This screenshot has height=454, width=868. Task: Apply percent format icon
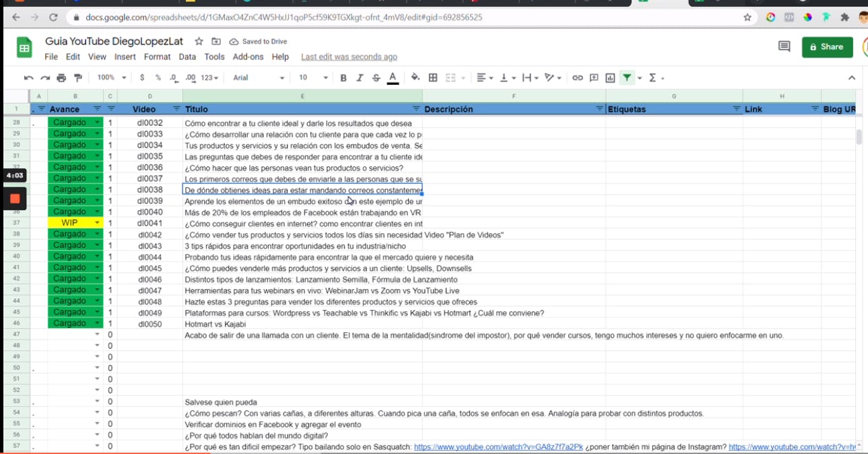158,78
